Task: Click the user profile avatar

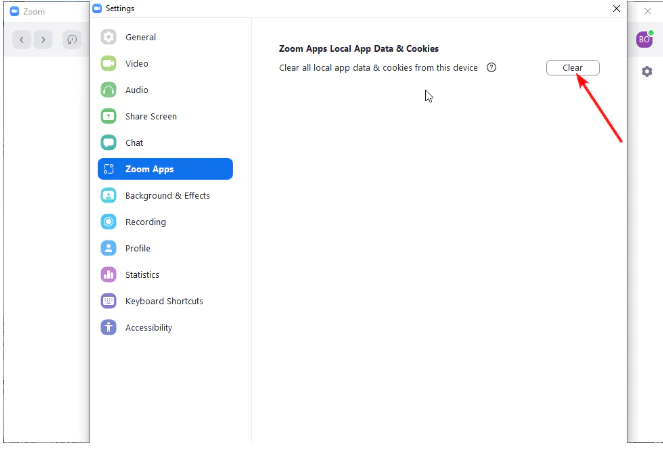Action: (x=644, y=39)
